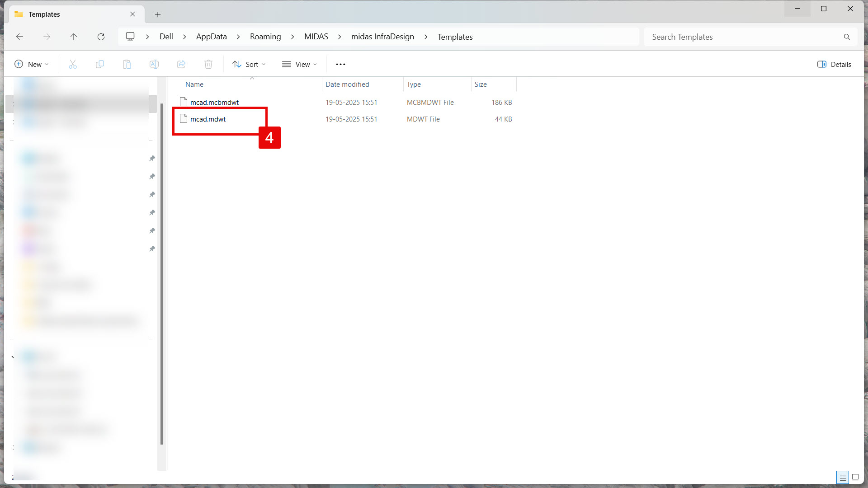Expand chevron after Dell in breadcrumb
Screen dimensions: 868x488
click(x=184, y=37)
